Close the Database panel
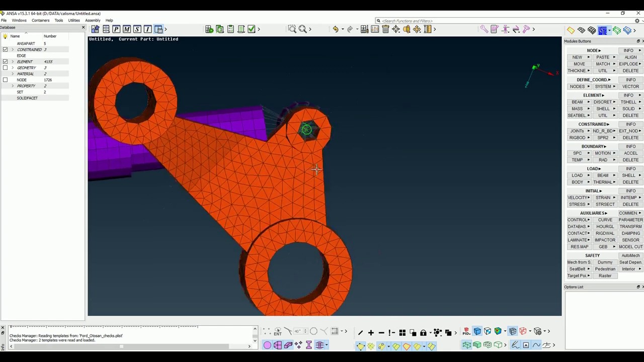The height and width of the screenshot is (362, 644). click(83, 27)
